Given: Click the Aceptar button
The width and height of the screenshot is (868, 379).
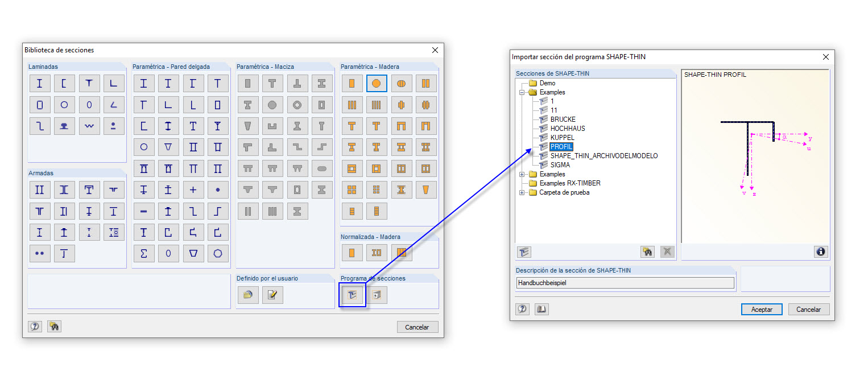Looking at the screenshot, I should [762, 310].
